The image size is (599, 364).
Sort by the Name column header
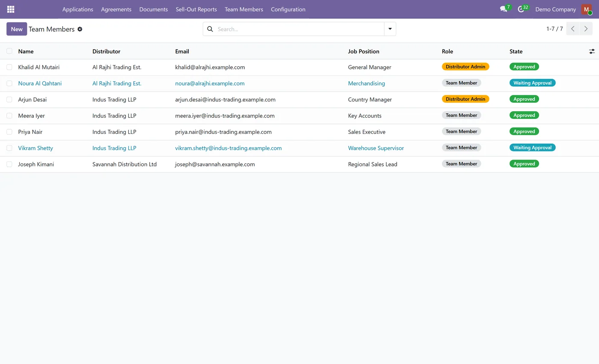click(x=26, y=51)
